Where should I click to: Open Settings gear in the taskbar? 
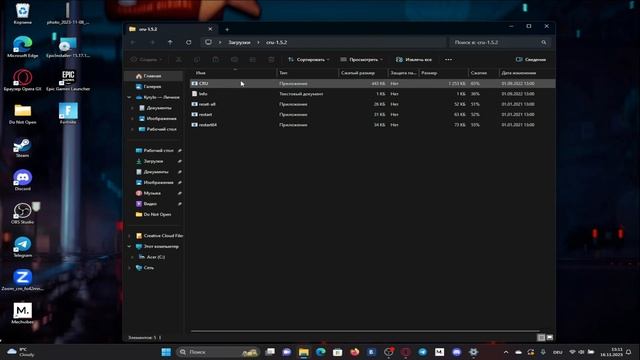(473, 352)
